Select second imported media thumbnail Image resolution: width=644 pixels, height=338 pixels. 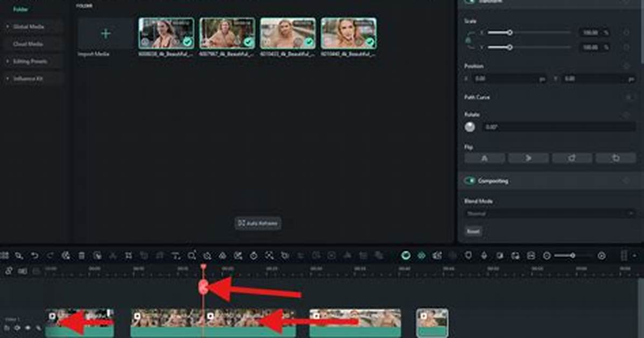click(x=227, y=33)
